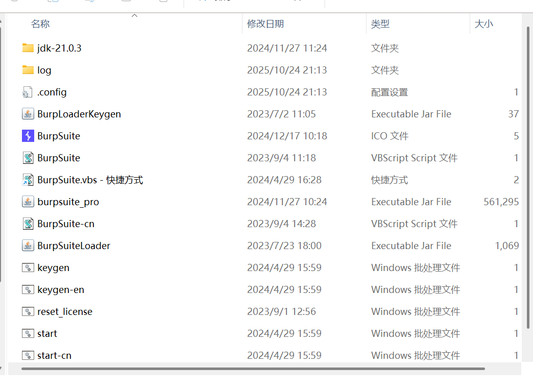533x392 pixels.
Task: Sort by the 名称 column header
Action: pyautogui.click(x=40, y=24)
